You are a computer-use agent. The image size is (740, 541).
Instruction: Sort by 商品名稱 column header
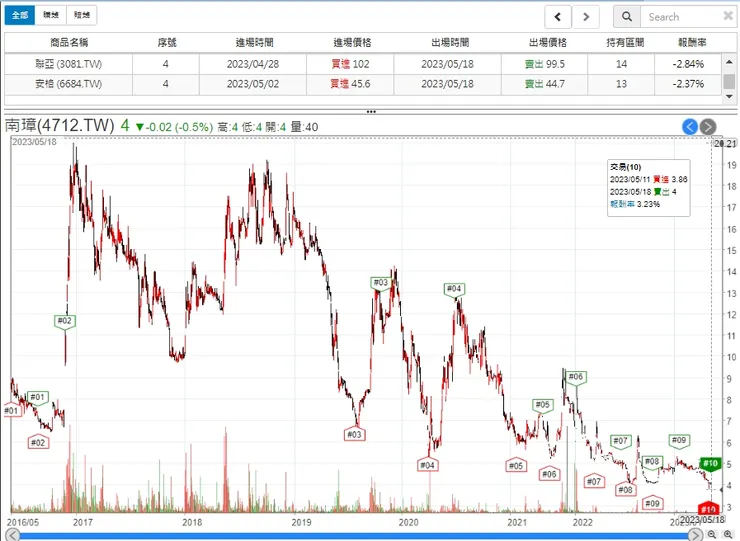pyautogui.click(x=69, y=42)
